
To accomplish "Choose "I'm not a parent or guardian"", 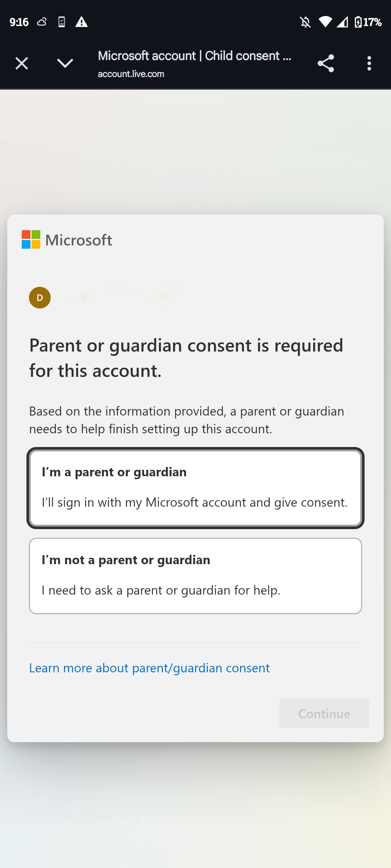I will 195,576.
